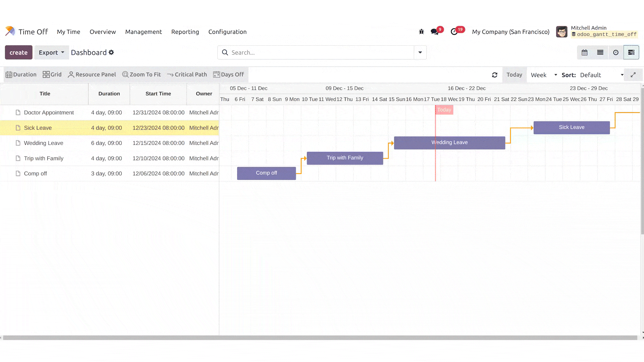Toggle the Grid display option
The height and width of the screenshot is (362, 644).
52,75
